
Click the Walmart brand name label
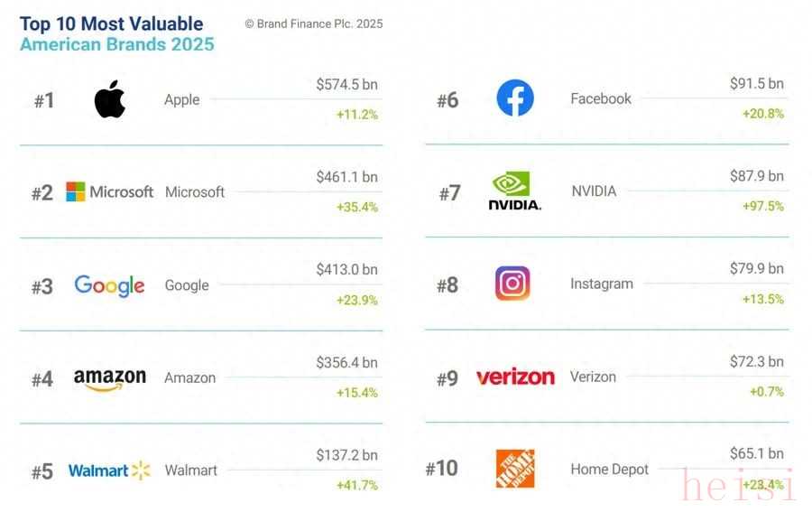point(190,470)
